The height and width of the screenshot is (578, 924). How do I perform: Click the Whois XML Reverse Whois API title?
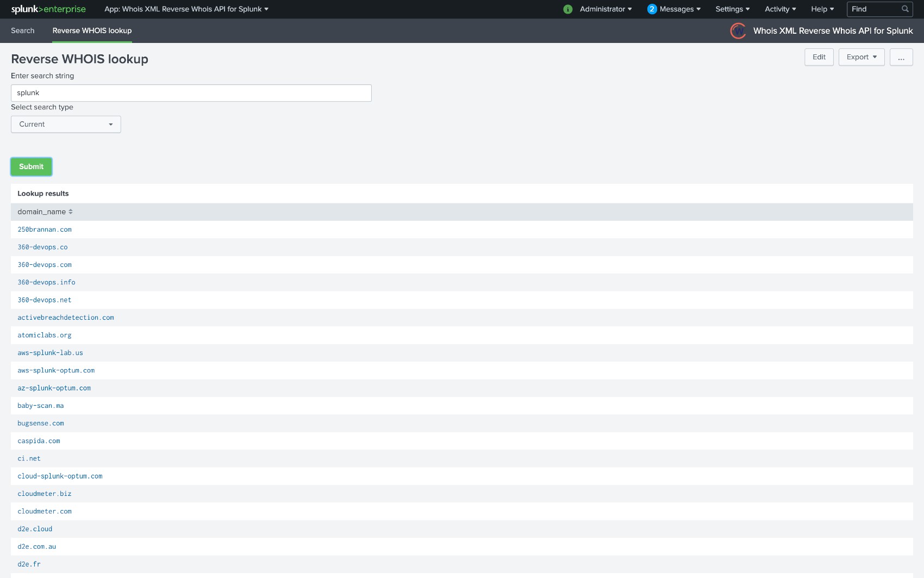[x=833, y=31]
